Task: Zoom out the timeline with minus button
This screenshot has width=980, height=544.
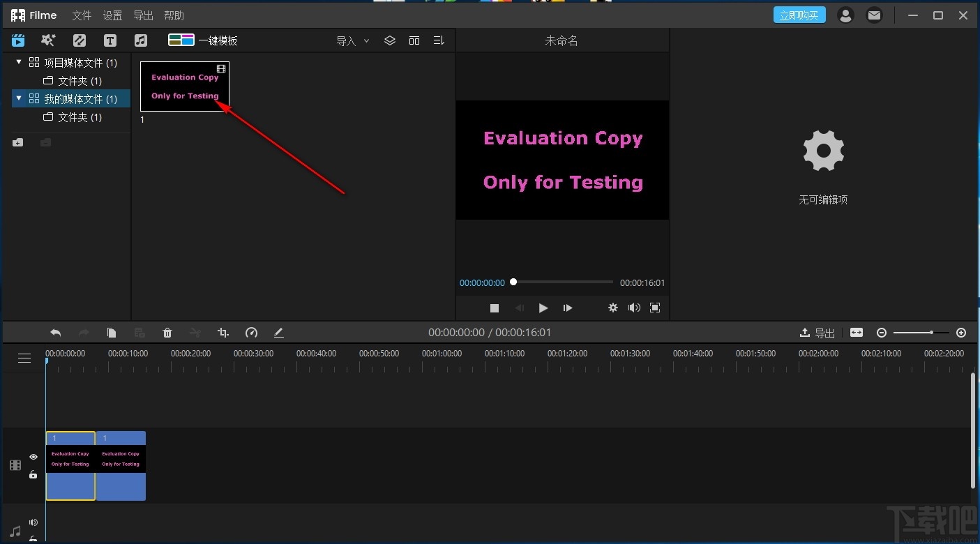Action: 882,333
